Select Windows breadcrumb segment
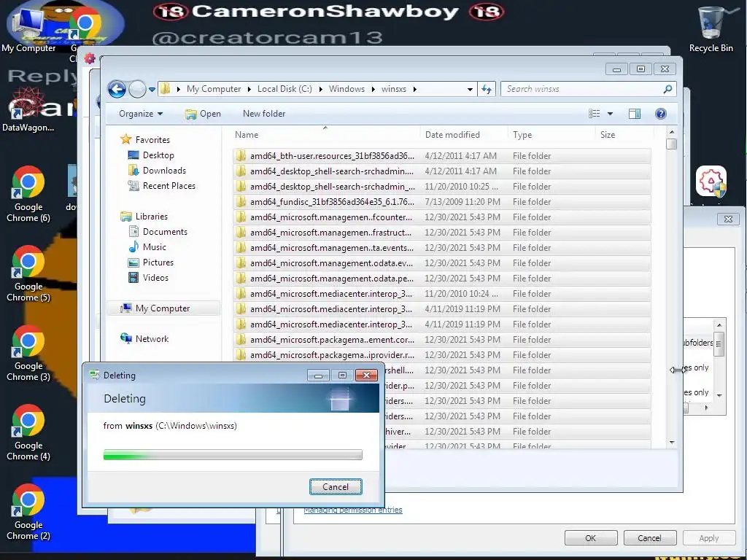Image resolution: width=747 pixels, height=560 pixels. (347, 89)
